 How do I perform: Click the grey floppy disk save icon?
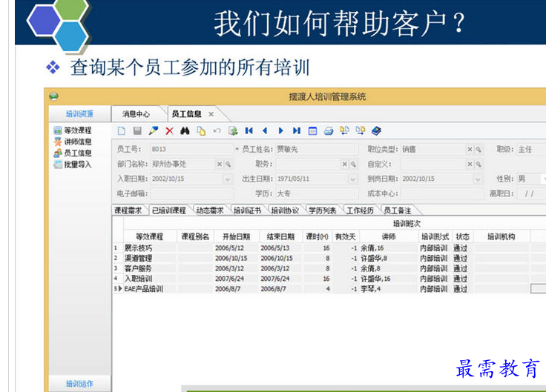pos(137,130)
